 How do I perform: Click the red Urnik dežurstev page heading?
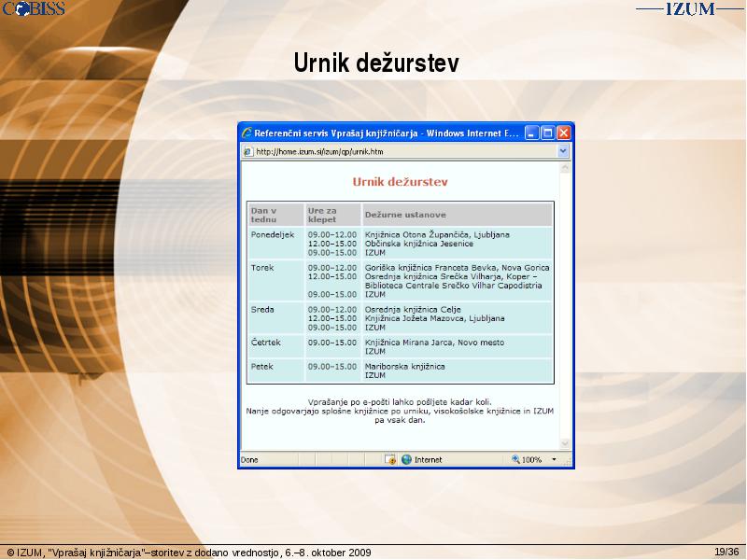(400, 181)
